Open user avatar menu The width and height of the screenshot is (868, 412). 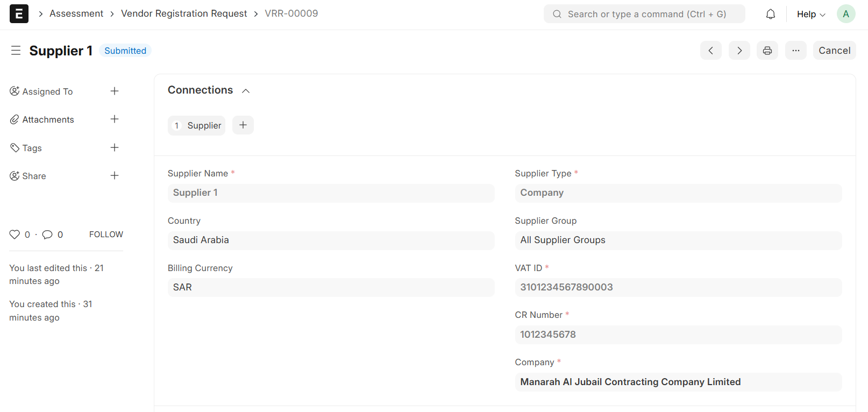(845, 14)
